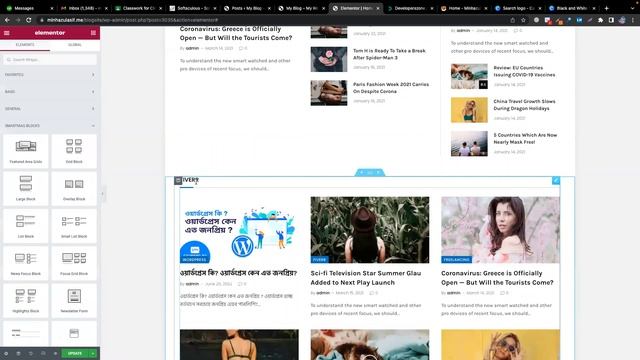Select the List Block widget
Viewport: 640px width, 360px height.
click(26, 226)
